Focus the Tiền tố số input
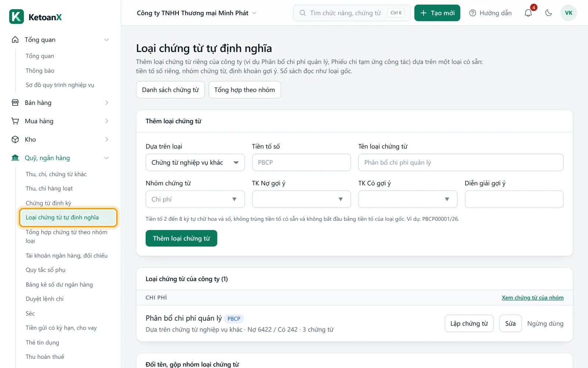The height and width of the screenshot is (368, 588). click(301, 162)
